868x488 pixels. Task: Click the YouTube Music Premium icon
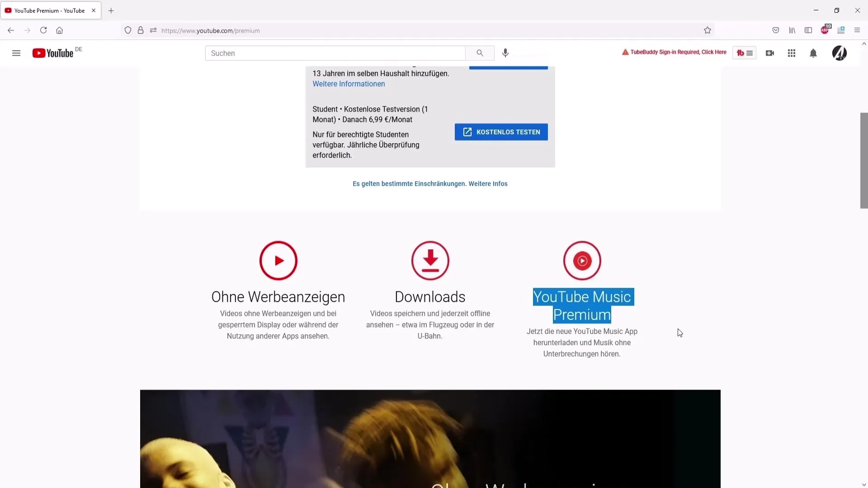582,261
